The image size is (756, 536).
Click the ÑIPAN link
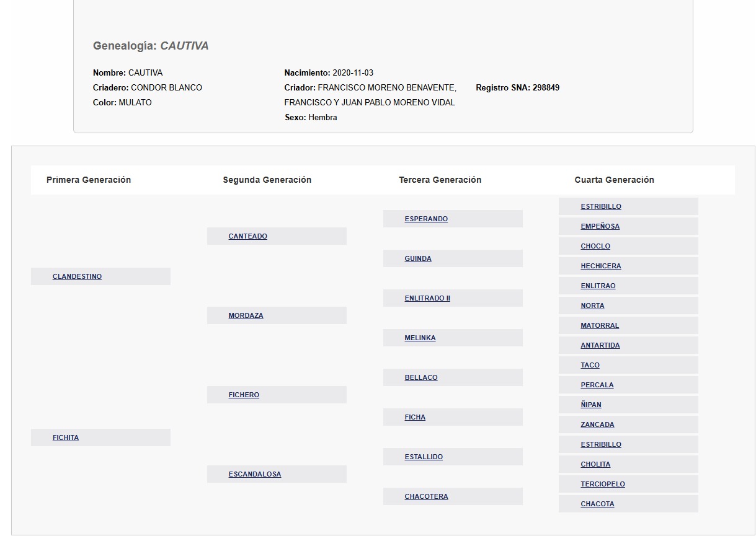point(591,405)
